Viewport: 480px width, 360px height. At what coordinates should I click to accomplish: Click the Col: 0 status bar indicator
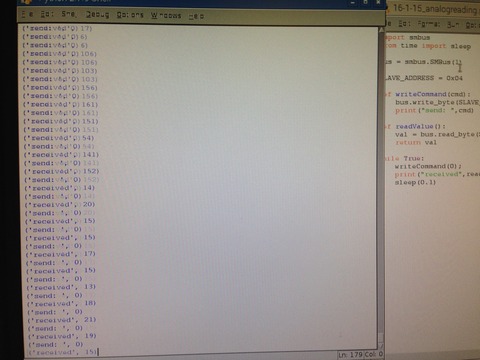coord(373,355)
